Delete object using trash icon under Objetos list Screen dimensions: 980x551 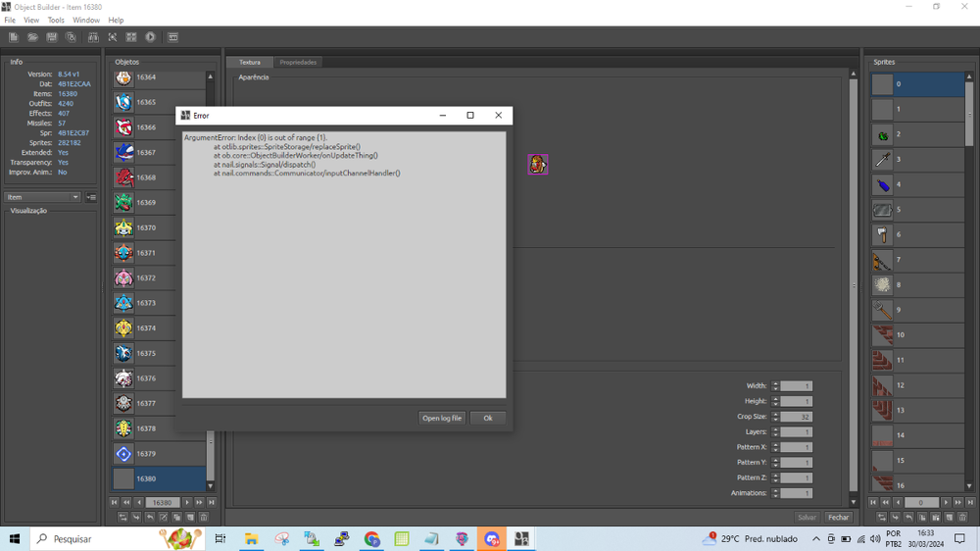pyautogui.click(x=204, y=517)
